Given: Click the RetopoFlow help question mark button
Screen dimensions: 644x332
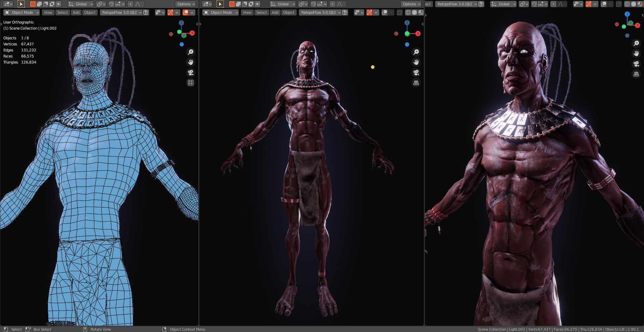Looking at the screenshot, I should click(145, 12).
